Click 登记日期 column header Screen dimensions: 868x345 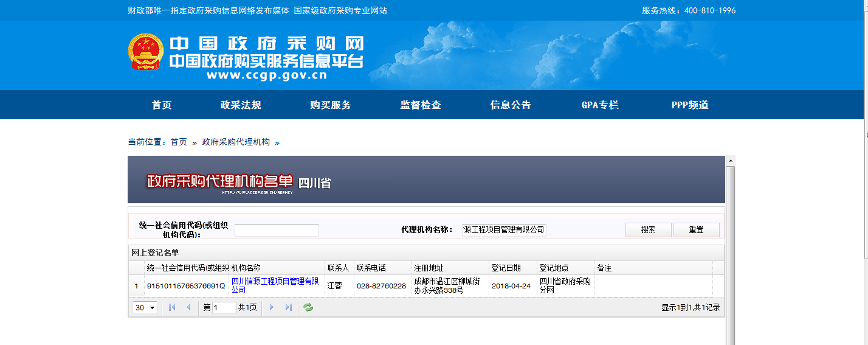pyautogui.click(x=513, y=268)
